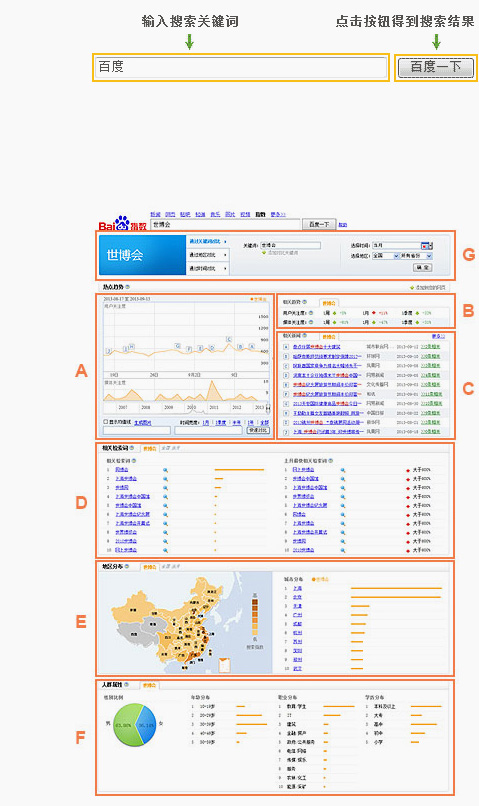Screen dimensions: 479x806
Task: Click the large 百度一下 button at top
Action: click(x=436, y=67)
